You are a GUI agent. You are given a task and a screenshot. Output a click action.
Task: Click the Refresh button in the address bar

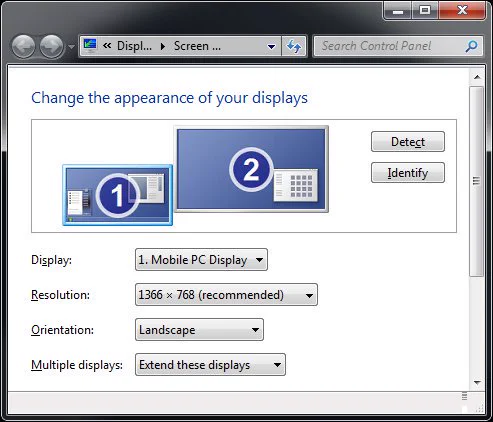tap(294, 46)
